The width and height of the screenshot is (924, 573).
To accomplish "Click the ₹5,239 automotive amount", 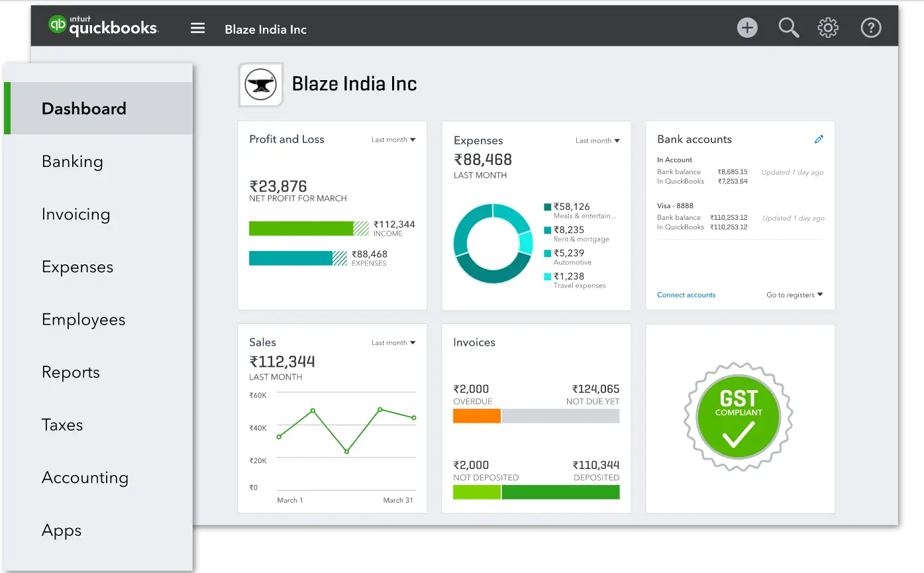I will [x=569, y=253].
